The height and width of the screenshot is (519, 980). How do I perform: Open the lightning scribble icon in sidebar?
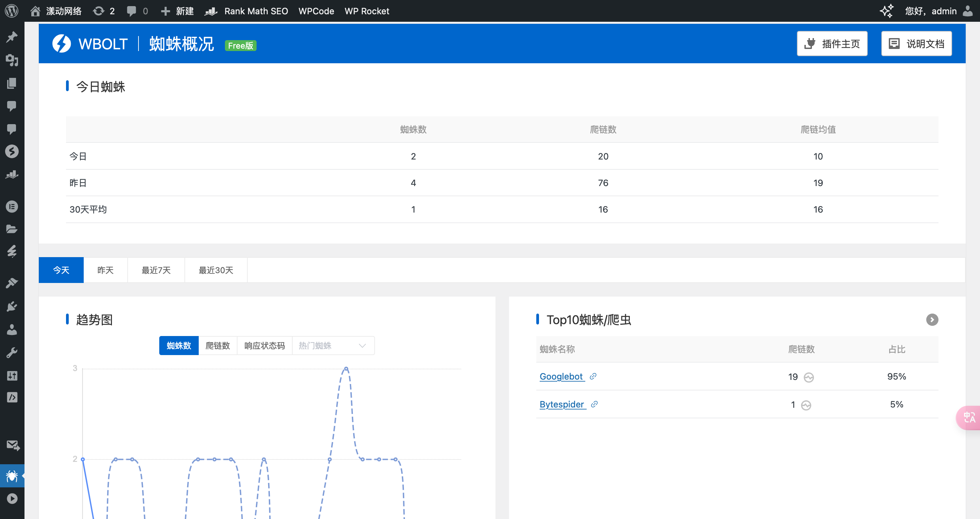[x=12, y=251]
